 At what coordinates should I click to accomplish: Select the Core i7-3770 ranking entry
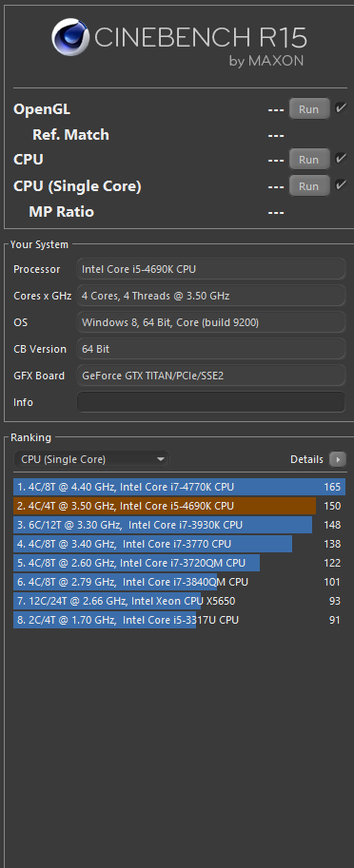180,544
